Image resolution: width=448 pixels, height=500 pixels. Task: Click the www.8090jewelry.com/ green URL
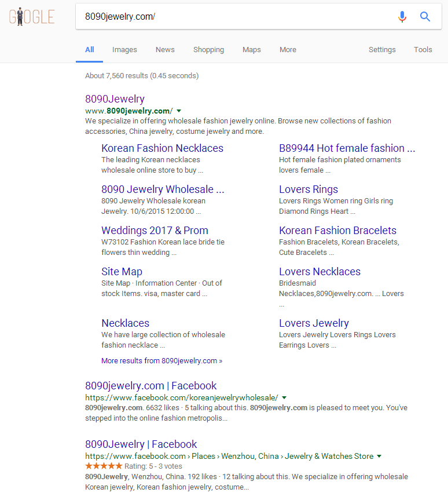(128, 111)
